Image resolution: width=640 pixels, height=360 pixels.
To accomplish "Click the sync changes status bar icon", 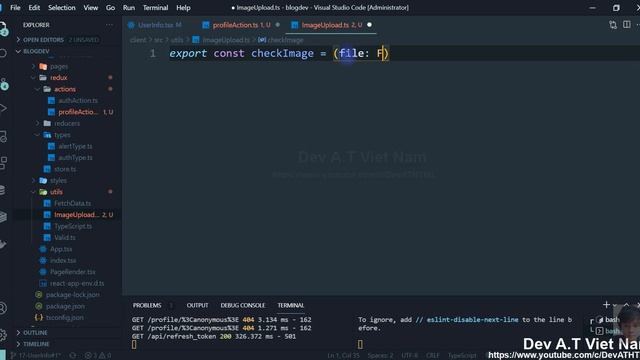I will click(73, 356).
